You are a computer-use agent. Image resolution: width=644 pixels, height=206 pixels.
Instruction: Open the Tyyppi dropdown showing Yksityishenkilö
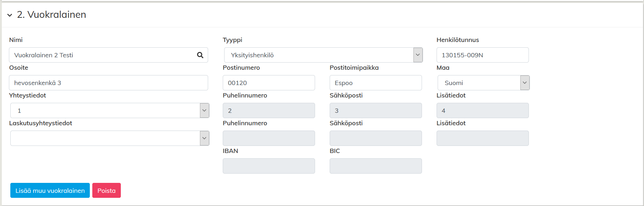(x=323, y=55)
